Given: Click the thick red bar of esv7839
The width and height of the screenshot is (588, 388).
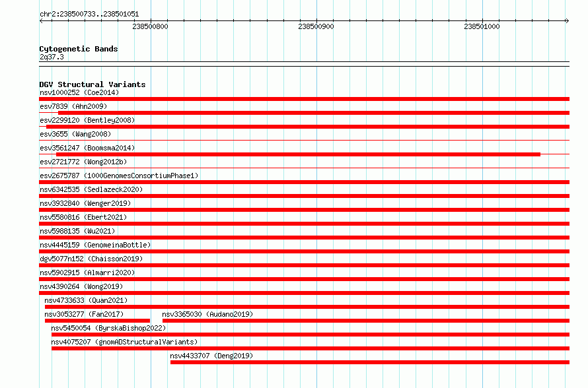Looking at the screenshot, I should (314, 113).
